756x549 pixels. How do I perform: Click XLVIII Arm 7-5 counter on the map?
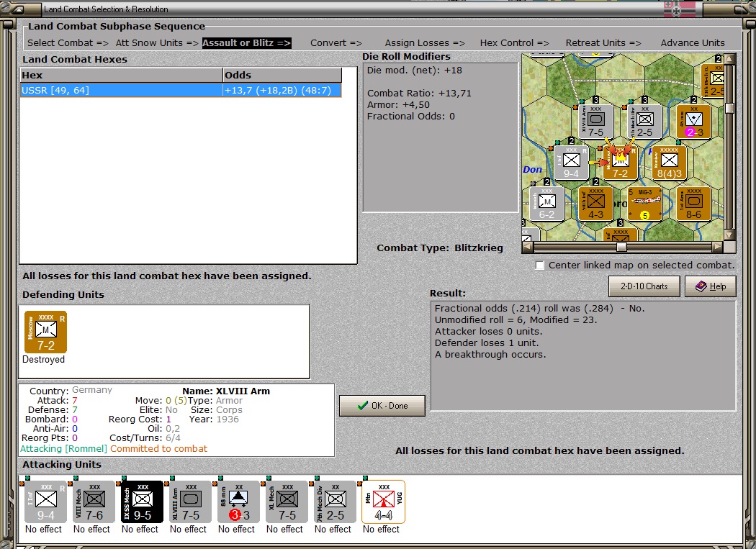pyautogui.click(x=596, y=122)
